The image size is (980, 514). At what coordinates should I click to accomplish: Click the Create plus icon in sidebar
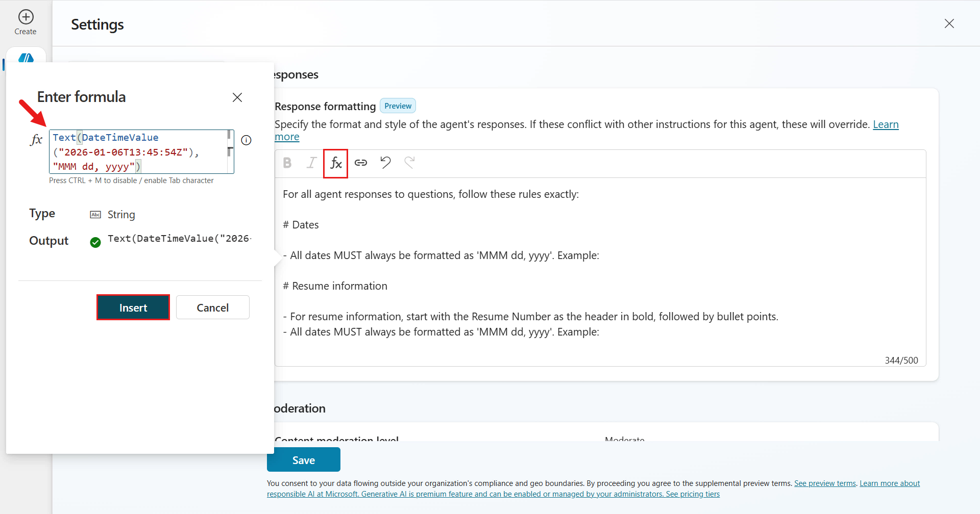tap(26, 17)
